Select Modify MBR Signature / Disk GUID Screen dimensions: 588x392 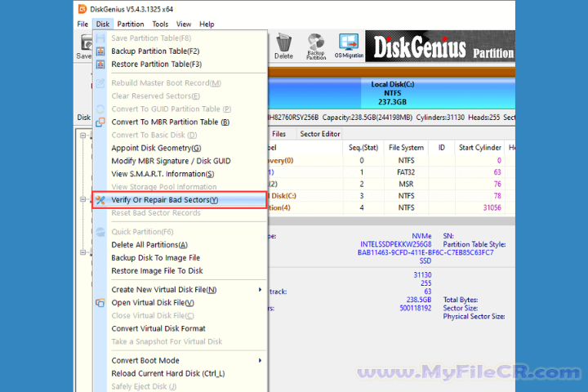180,161
